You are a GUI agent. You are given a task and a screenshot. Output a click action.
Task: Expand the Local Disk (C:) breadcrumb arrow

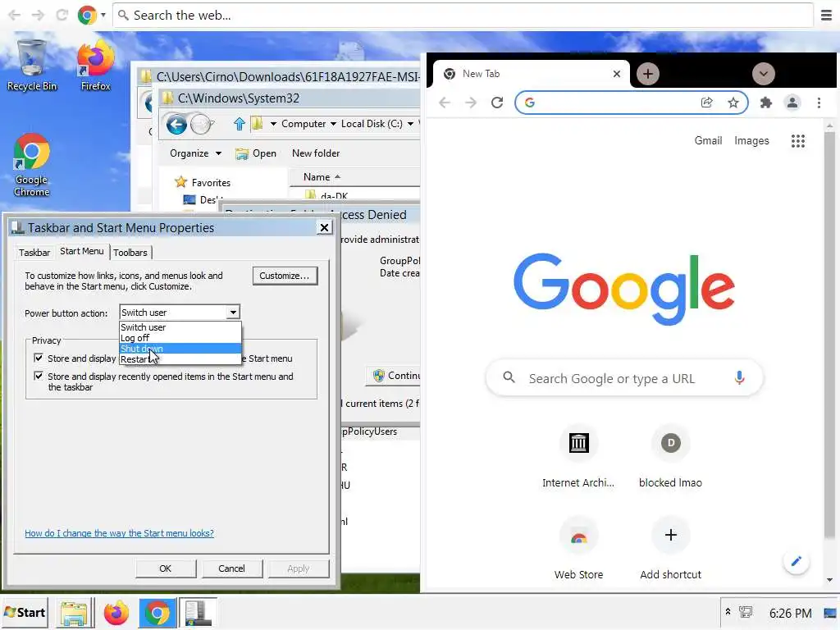(410, 124)
